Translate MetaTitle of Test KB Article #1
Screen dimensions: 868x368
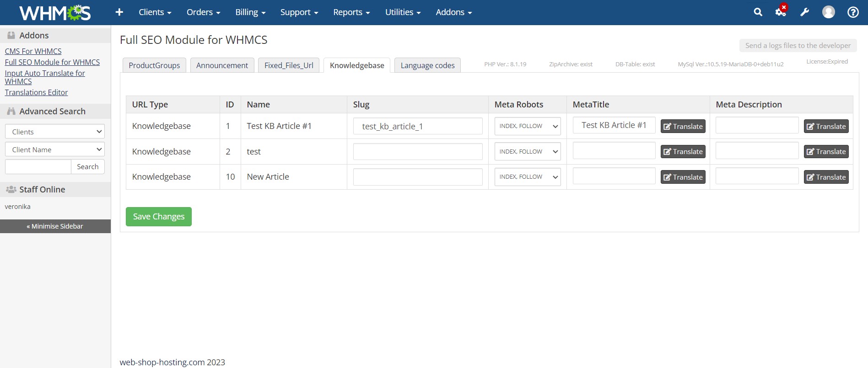[683, 127]
